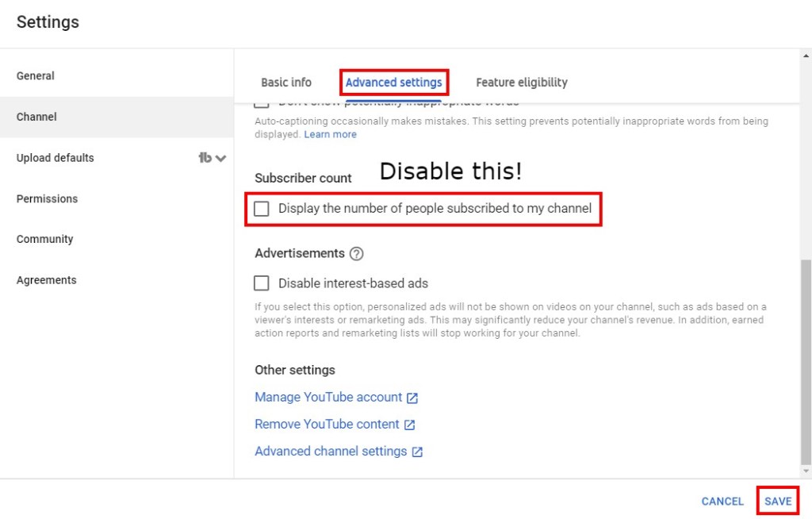The width and height of the screenshot is (812, 519).
Task: Go to Permissions settings
Action: [x=117, y=198]
